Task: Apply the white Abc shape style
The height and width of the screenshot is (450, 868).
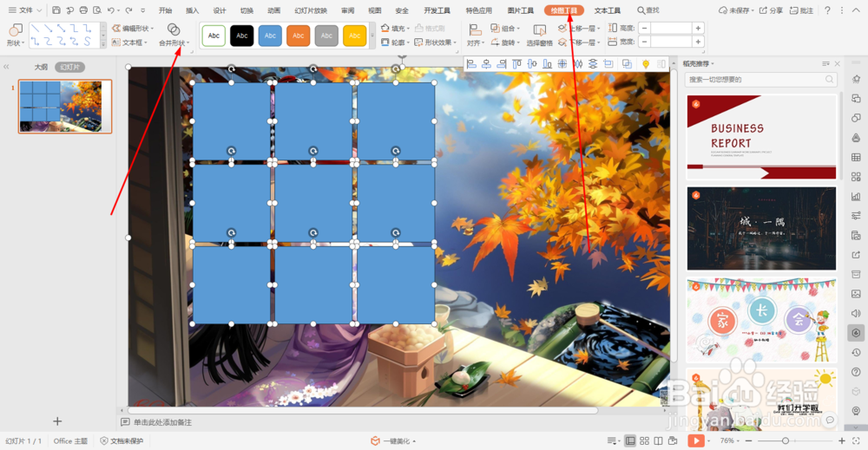Action: tap(214, 36)
